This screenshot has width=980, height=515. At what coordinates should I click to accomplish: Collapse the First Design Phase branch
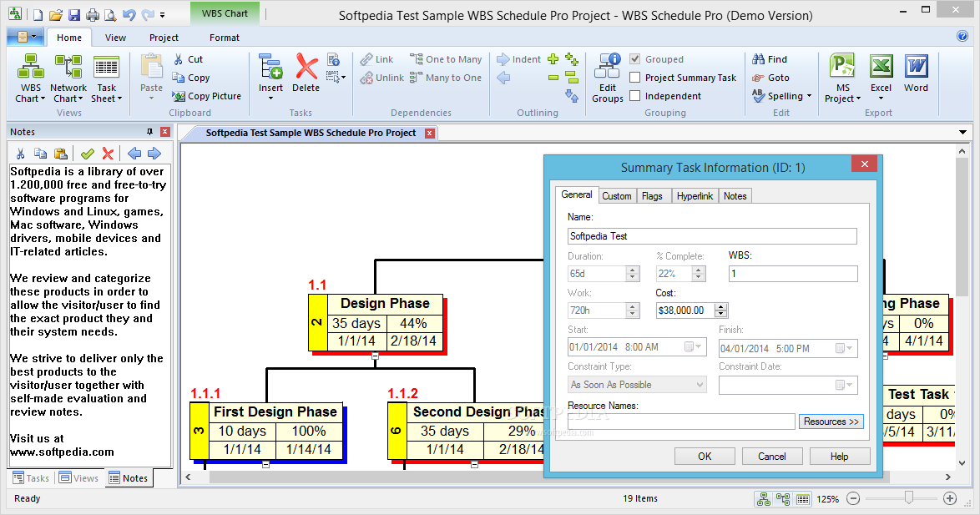coord(265,464)
